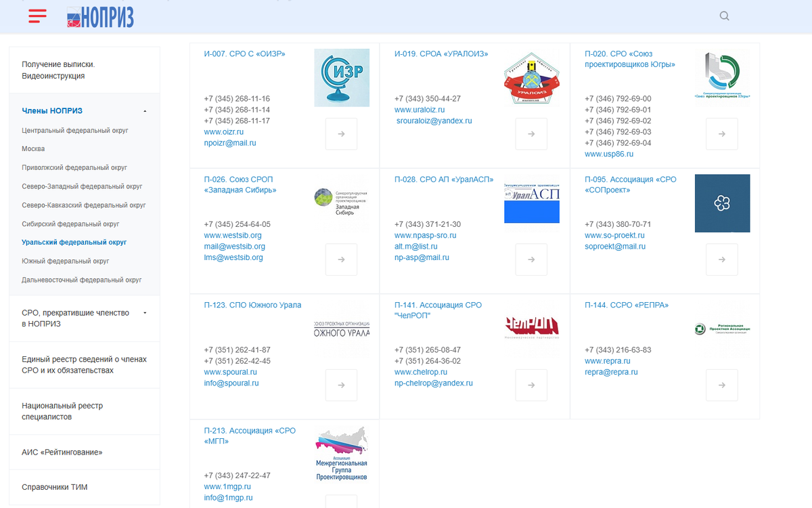This screenshot has height=508, width=812.
Task: Visit www.westsib.org website link
Action: pyautogui.click(x=232, y=236)
